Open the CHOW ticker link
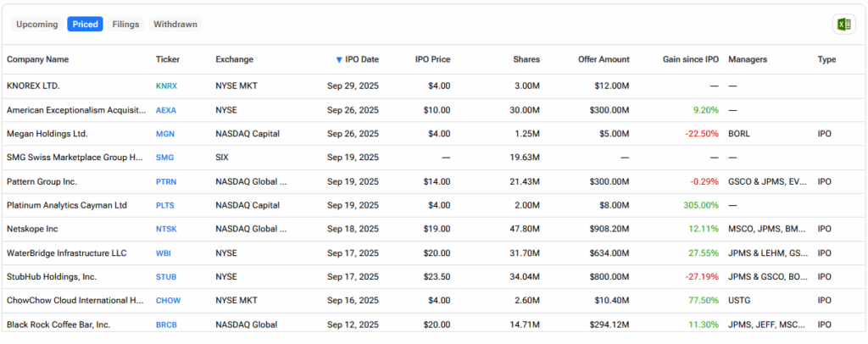Image resolution: width=868 pixels, height=344 pixels. [x=168, y=301]
